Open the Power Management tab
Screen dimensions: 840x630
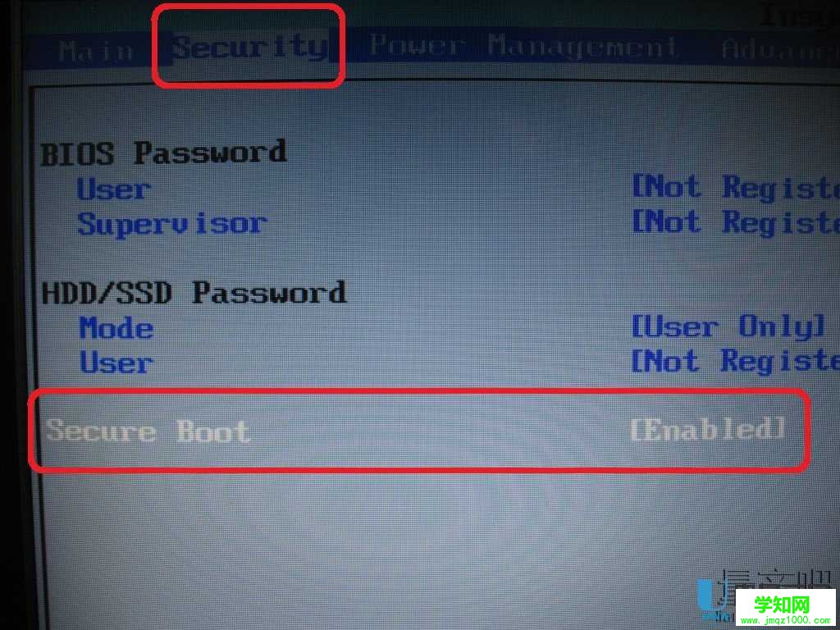(523, 47)
